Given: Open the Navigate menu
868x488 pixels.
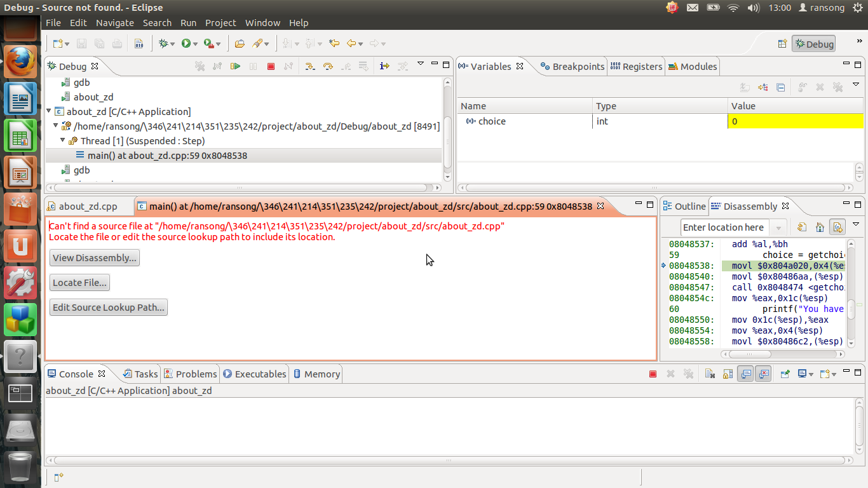Looking at the screenshot, I should click(115, 23).
